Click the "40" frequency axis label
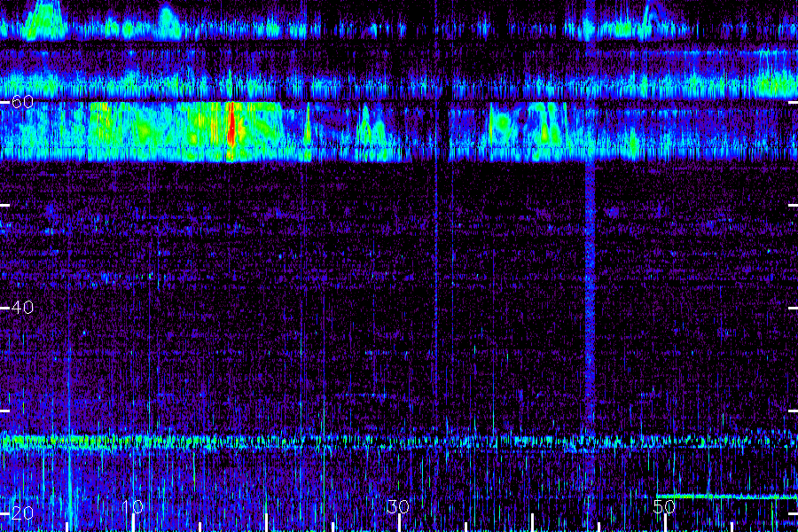 point(22,307)
